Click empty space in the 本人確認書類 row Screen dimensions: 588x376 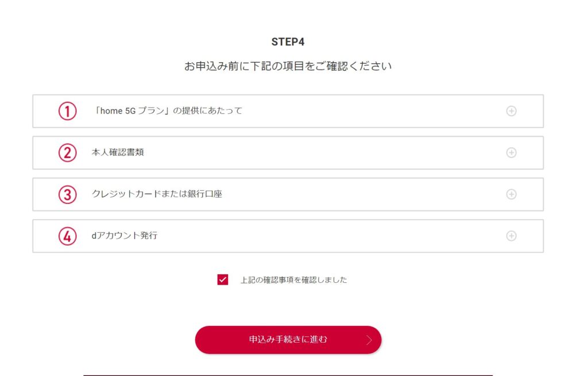pos(322,153)
